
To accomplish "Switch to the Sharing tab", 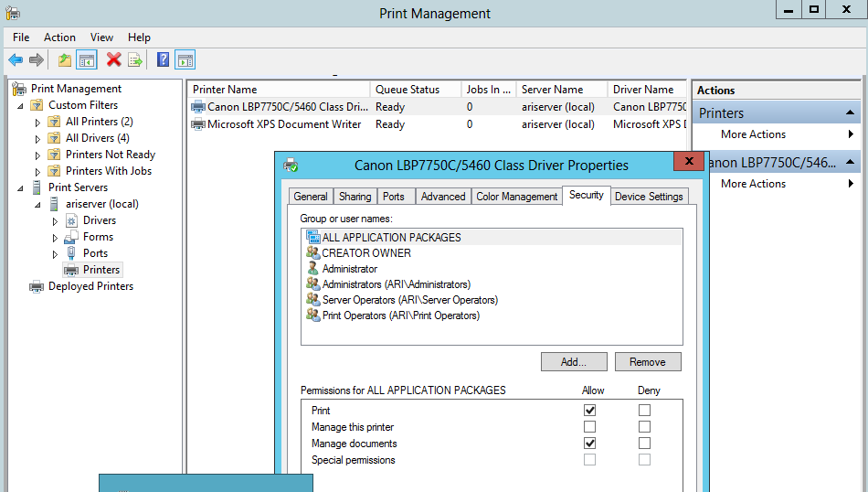I will (355, 196).
